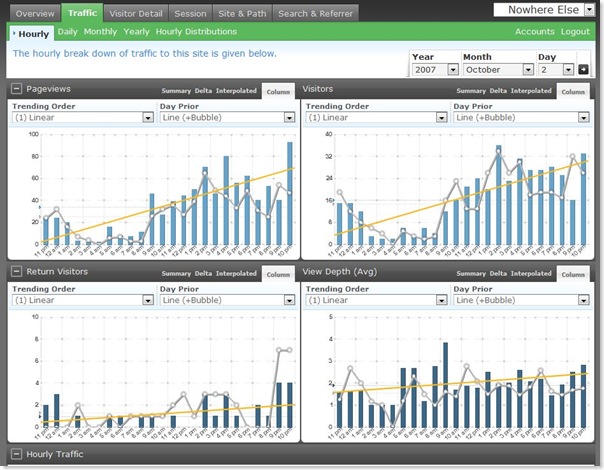Viewport: 604px width, 470px height.
Task: Switch to Yearly traffic view
Action: pos(136,32)
